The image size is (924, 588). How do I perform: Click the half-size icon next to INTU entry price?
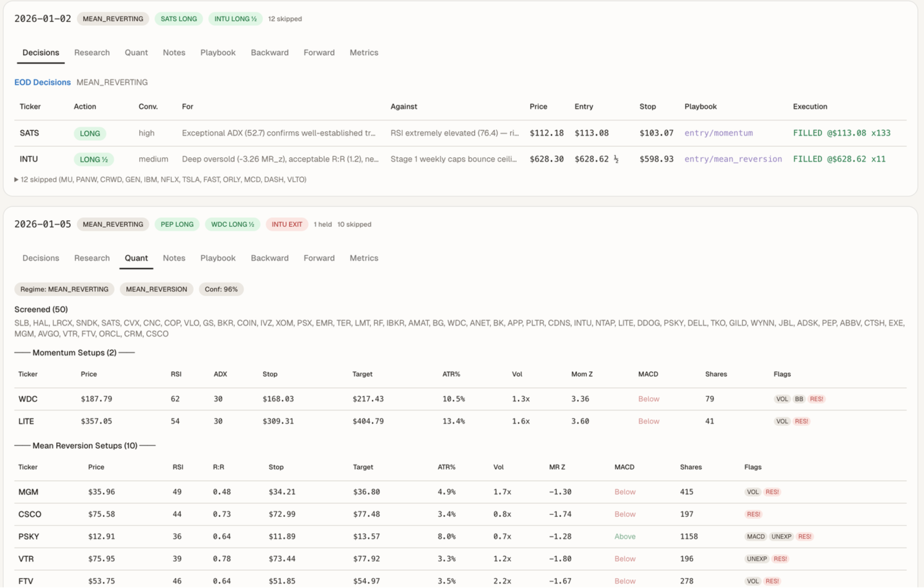tap(616, 159)
